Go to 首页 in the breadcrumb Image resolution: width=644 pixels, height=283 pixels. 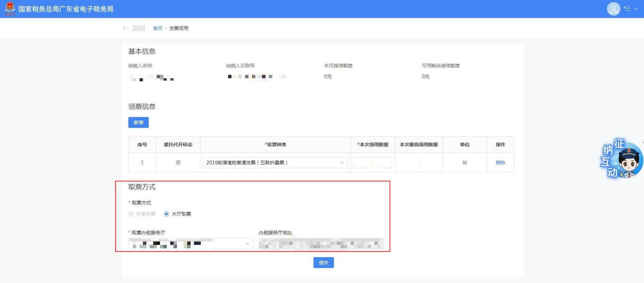pyautogui.click(x=158, y=28)
